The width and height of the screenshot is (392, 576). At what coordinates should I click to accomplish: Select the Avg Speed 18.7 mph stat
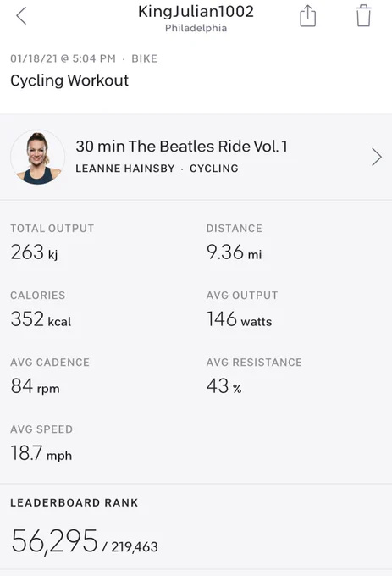click(x=41, y=443)
